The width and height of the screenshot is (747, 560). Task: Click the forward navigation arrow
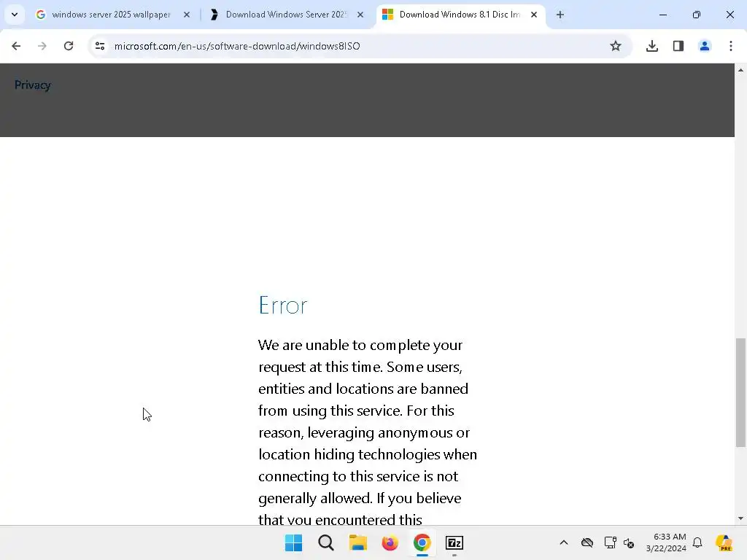tap(42, 46)
